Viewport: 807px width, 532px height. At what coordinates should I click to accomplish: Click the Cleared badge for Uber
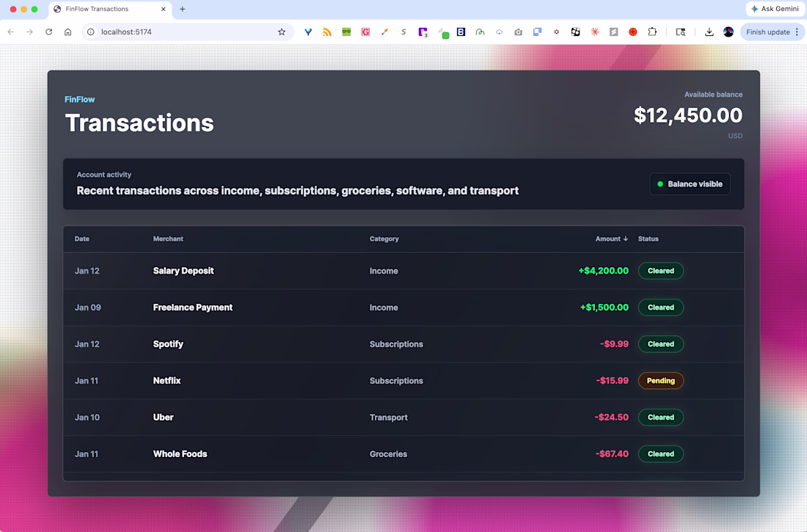(x=661, y=417)
